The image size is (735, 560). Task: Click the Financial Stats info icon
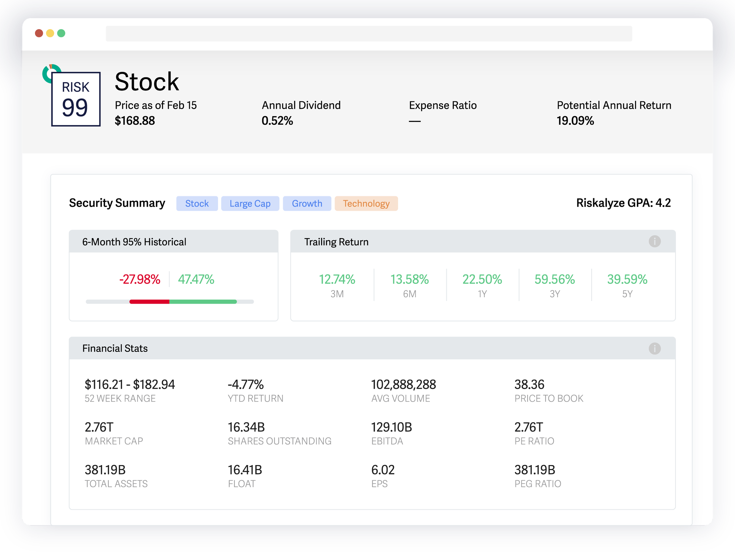tap(654, 348)
